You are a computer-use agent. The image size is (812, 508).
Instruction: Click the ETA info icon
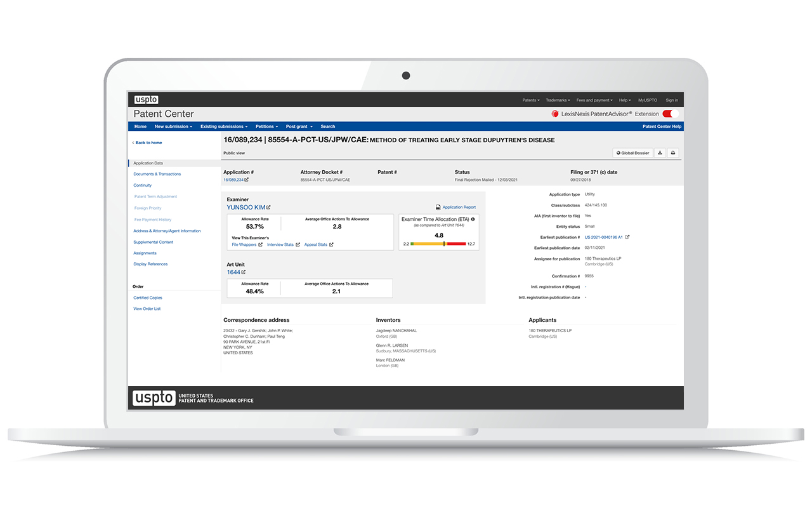coord(473,220)
